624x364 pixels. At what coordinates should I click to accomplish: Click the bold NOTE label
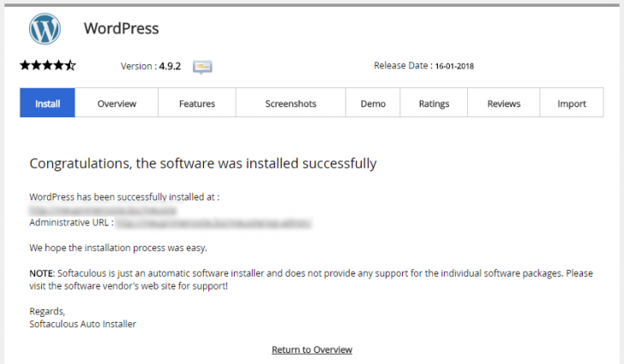click(41, 273)
